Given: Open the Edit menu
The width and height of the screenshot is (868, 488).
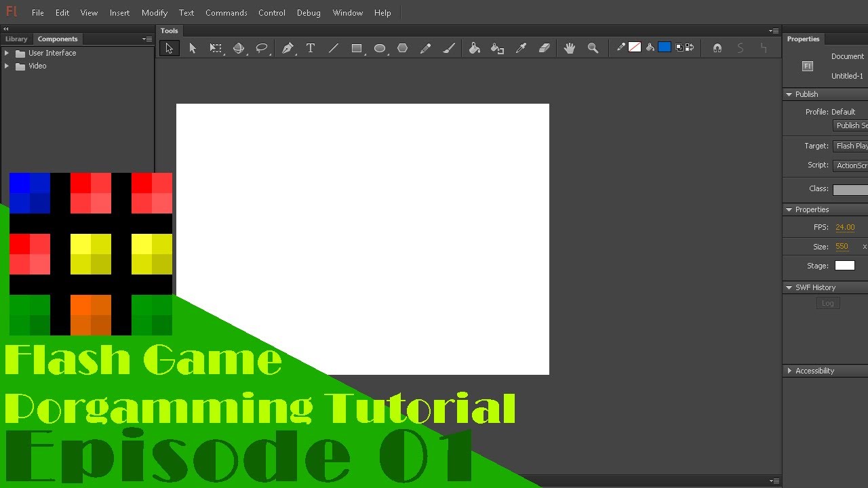Looking at the screenshot, I should pyautogui.click(x=62, y=13).
